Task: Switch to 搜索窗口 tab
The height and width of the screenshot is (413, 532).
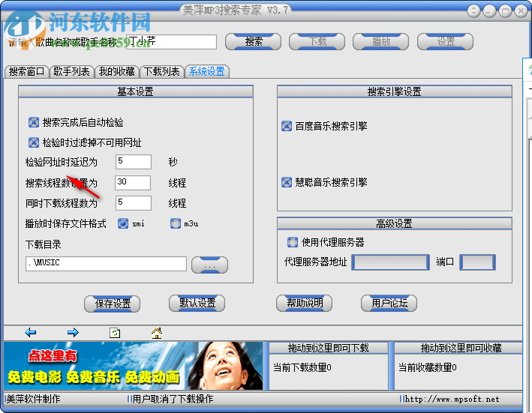Action: [26, 71]
